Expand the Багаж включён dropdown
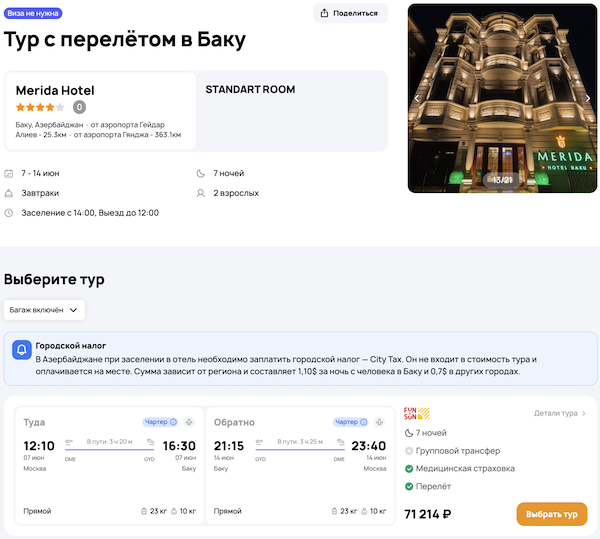Image resolution: width=600 pixels, height=539 pixels. pyautogui.click(x=44, y=310)
